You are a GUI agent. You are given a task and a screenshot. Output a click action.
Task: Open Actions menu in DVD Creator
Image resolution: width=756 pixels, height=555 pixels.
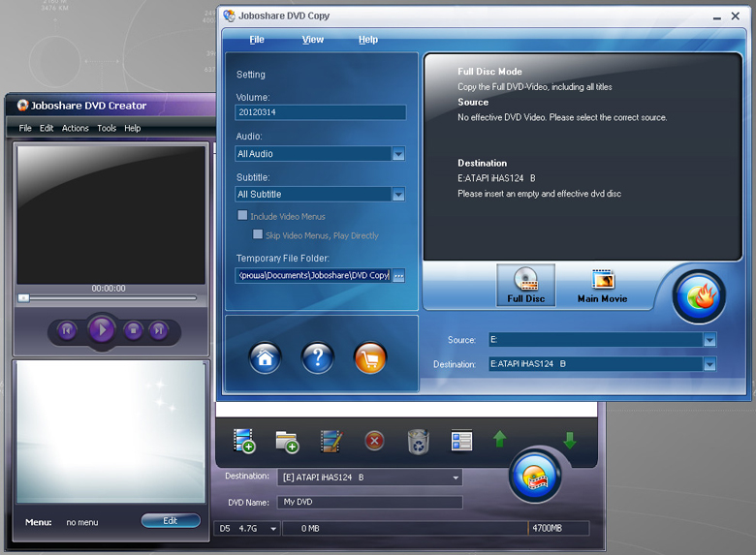point(76,128)
